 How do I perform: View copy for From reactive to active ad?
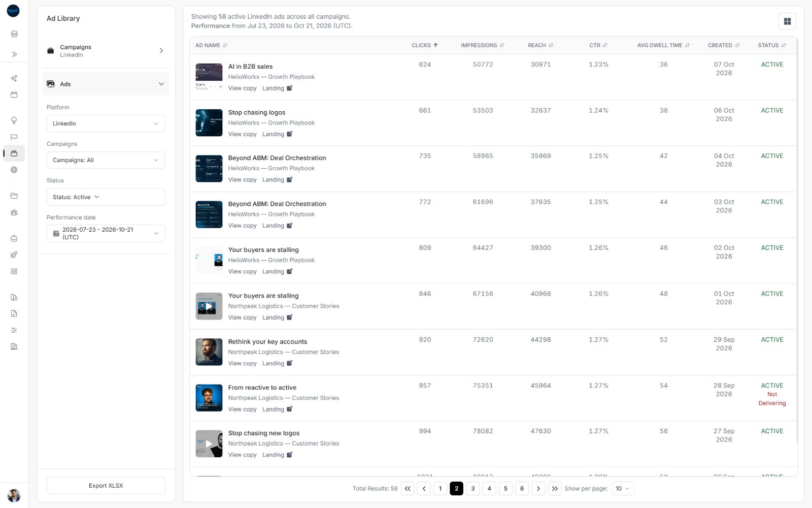pos(242,409)
